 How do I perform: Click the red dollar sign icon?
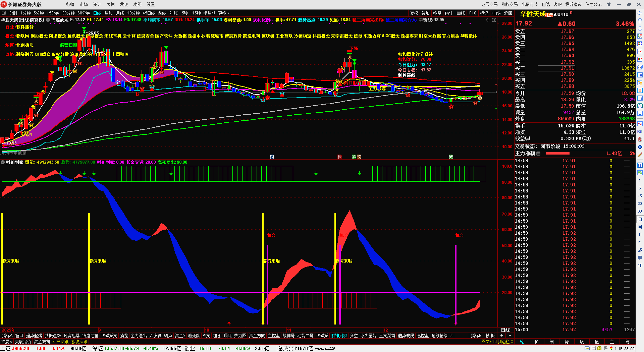pyautogui.click(x=640, y=139)
